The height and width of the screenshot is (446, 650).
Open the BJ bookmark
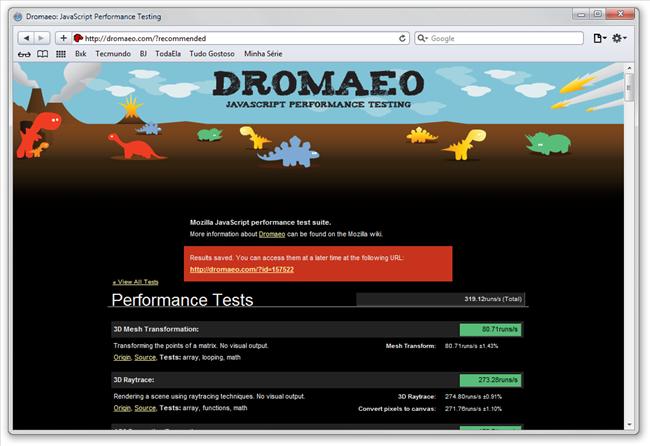(143, 54)
